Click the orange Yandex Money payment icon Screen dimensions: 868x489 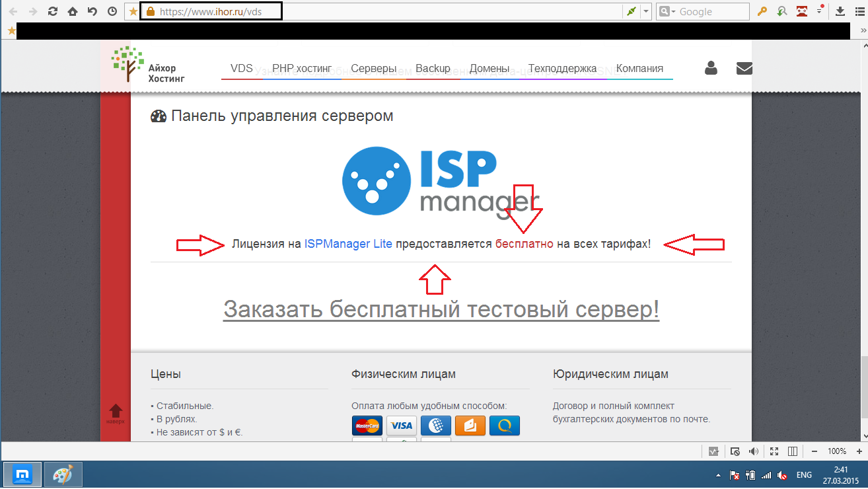(470, 426)
